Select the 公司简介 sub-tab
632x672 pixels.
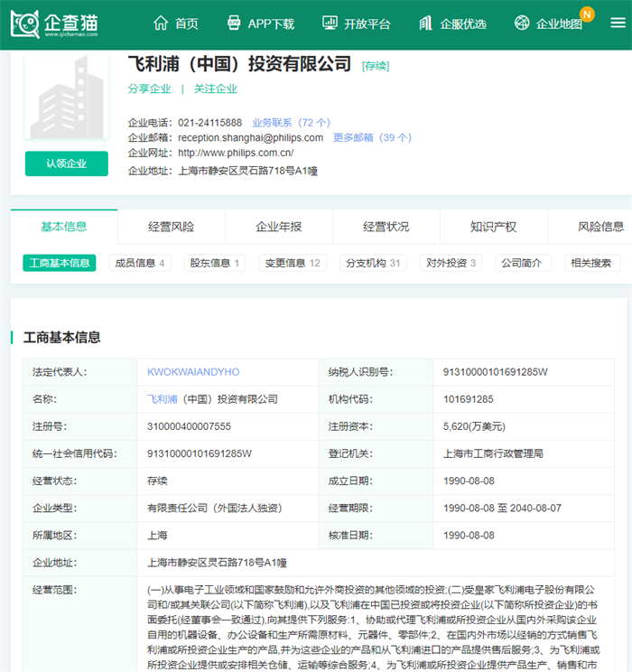point(522,263)
